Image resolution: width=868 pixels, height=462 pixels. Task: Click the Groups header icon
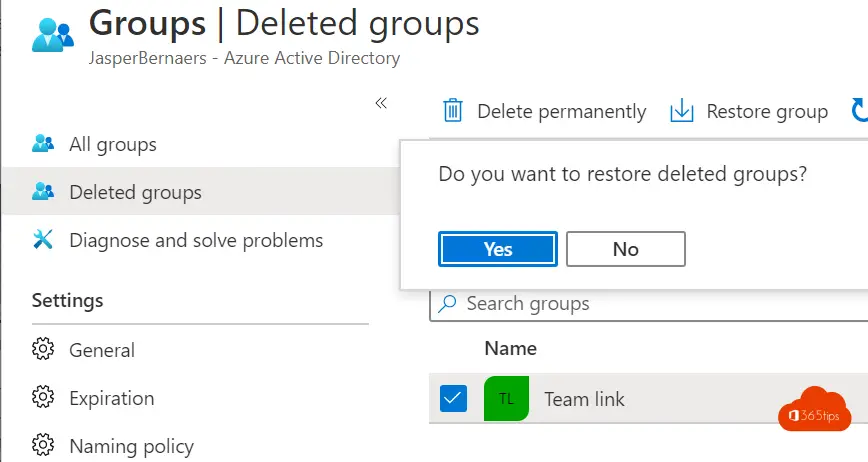(x=53, y=35)
